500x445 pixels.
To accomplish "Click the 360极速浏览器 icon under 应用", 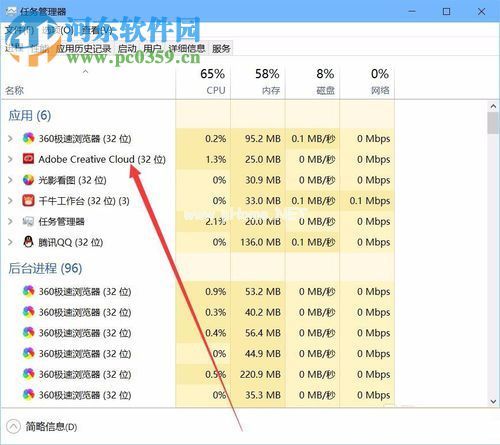I will click(x=28, y=138).
